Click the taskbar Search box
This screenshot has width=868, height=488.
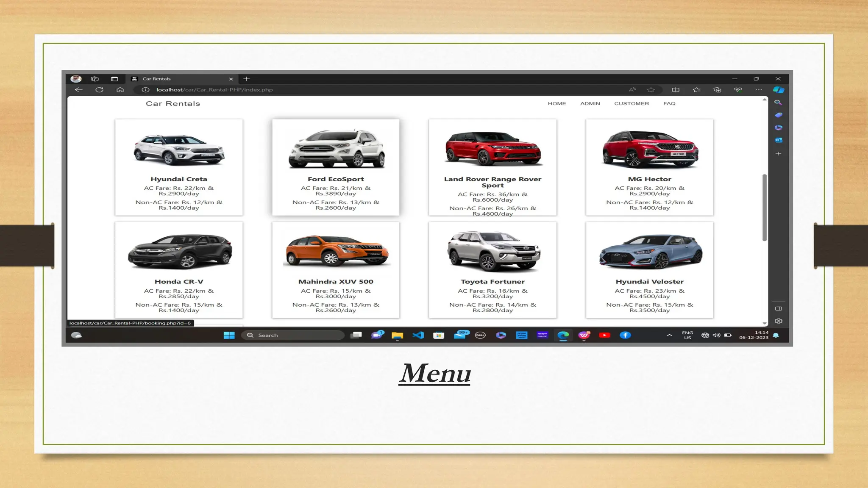pos(293,335)
